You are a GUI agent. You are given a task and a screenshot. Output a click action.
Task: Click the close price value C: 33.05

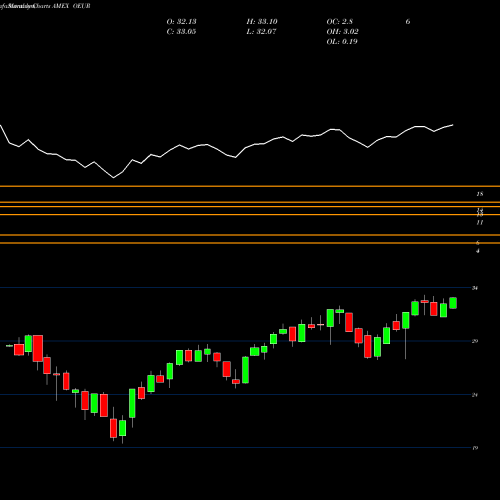tap(181, 32)
